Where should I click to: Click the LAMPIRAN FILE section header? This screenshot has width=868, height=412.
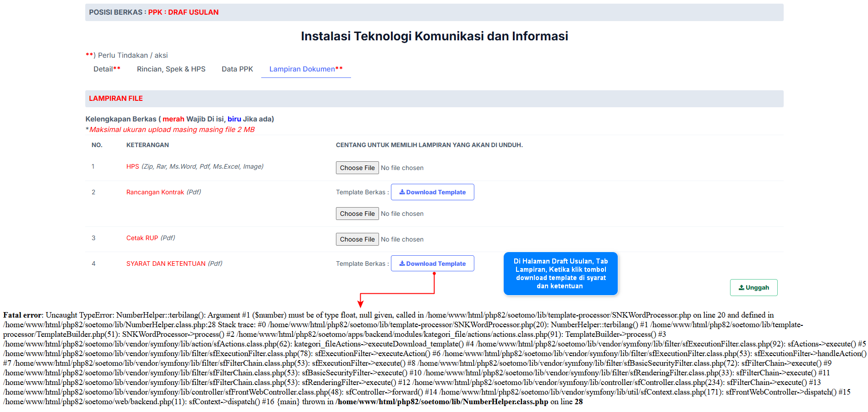point(116,99)
